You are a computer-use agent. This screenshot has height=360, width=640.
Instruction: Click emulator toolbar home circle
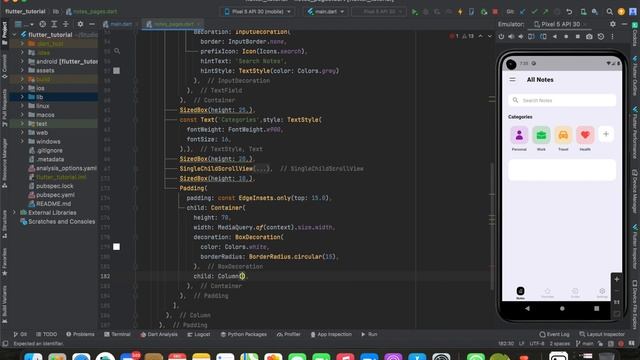click(566, 36)
